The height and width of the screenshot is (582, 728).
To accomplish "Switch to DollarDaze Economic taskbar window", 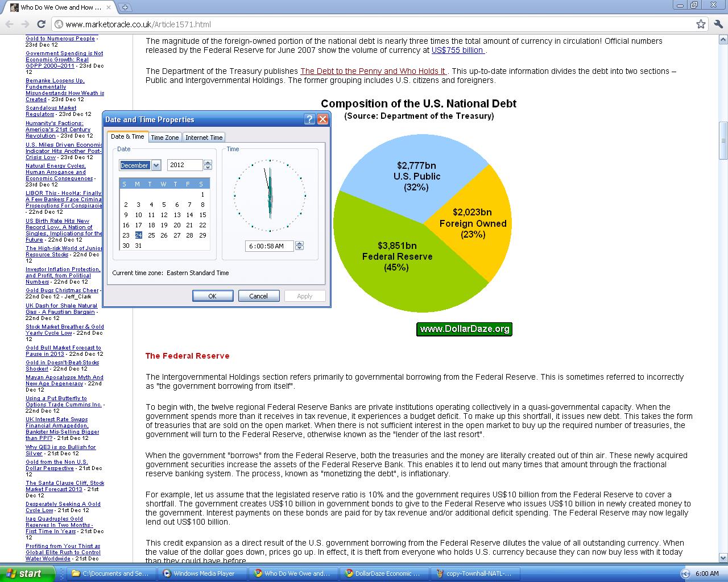I will [384, 573].
